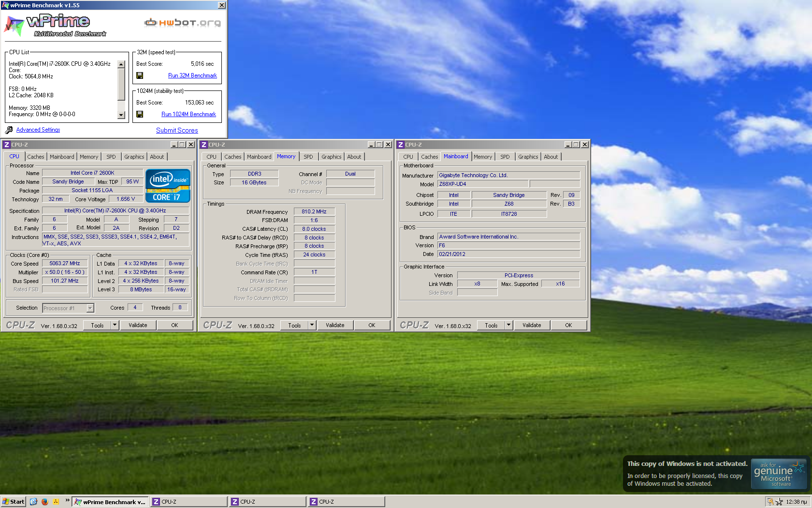Click the Core Speed value 5063.27 MHz
The height and width of the screenshot is (508, 812).
[x=65, y=263]
